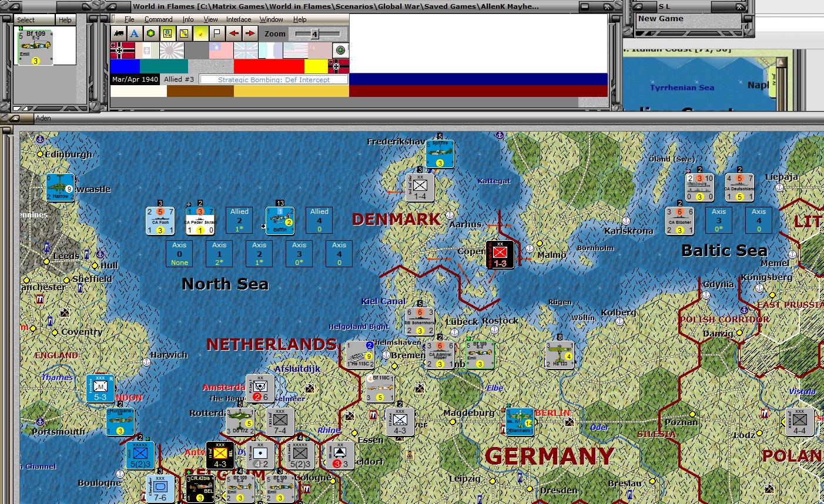Select the Japanese rising sun flag
This screenshot has height=504, width=824.
point(172,51)
